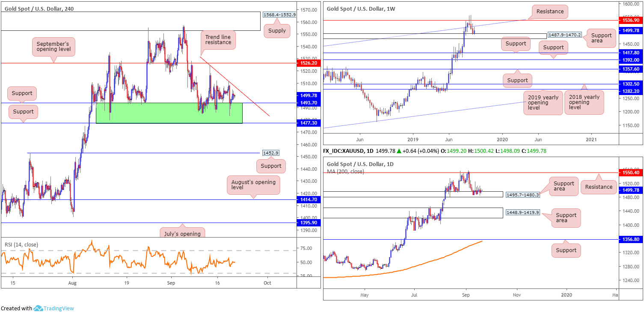Click the red 1536.90 price label
The width and height of the screenshot is (644, 315).
(631, 20)
